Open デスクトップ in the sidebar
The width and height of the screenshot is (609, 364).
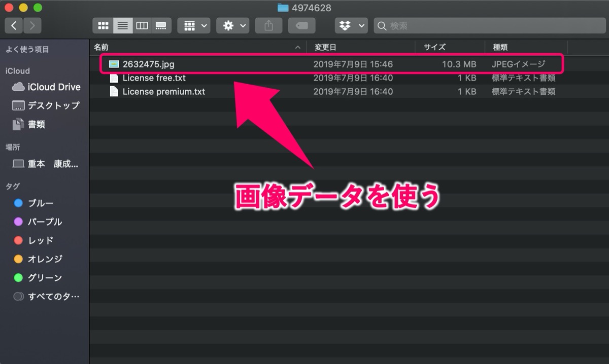point(46,105)
